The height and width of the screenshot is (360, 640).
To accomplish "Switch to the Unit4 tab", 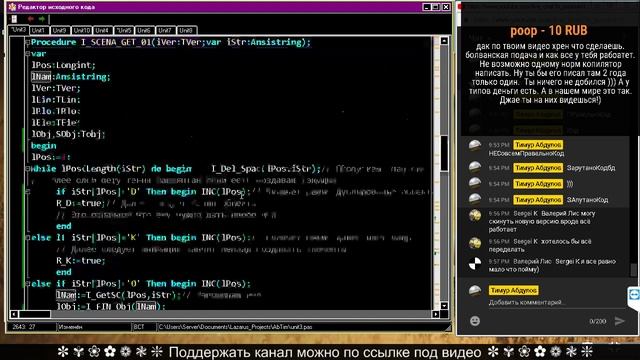I will coord(102,30).
